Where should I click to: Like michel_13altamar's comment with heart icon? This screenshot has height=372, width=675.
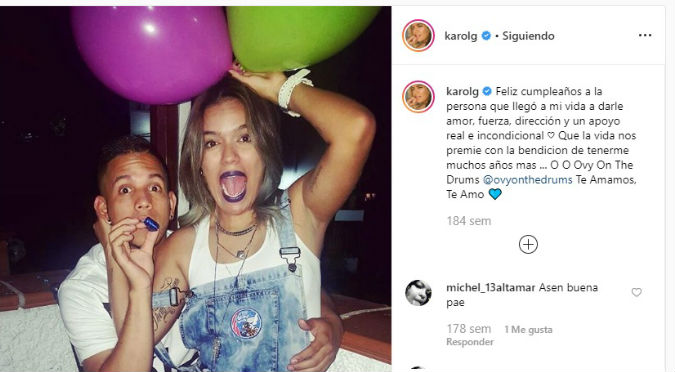pos(636,292)
